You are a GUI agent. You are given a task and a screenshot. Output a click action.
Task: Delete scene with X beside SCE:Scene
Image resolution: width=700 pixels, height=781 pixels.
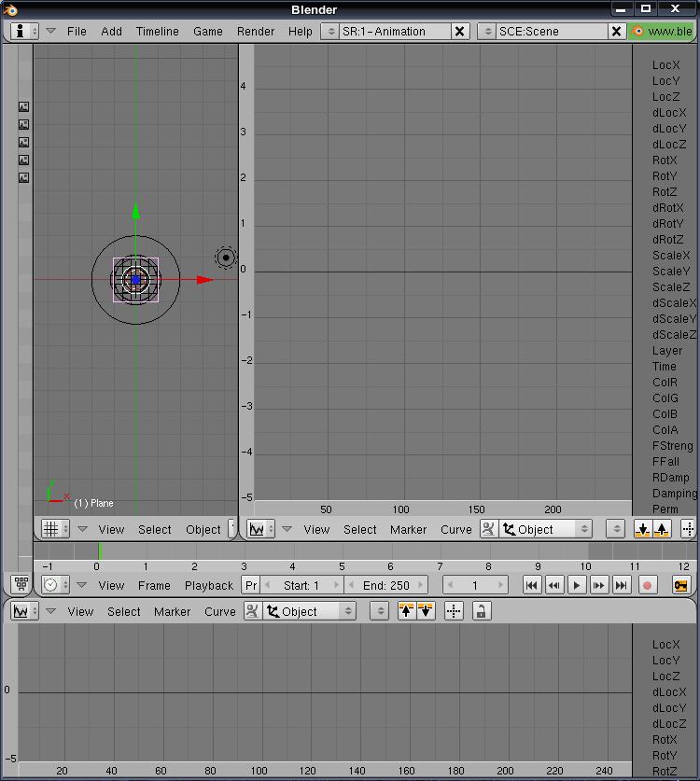(616, 32)
